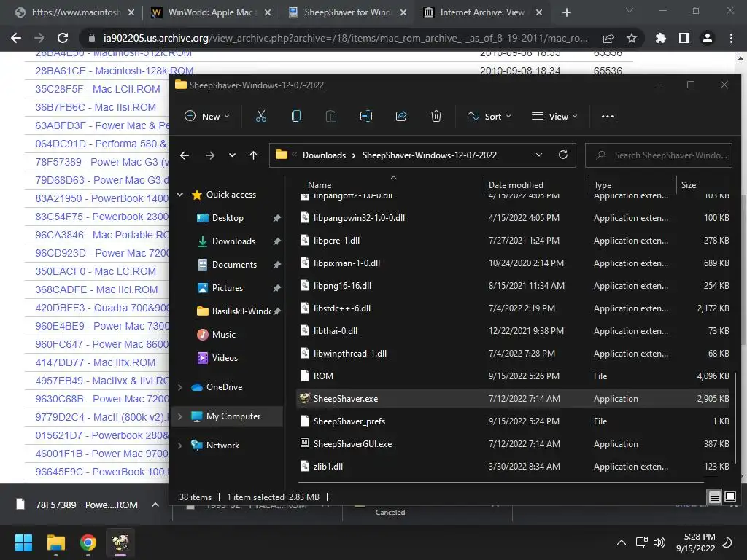The image size is (747, 560).
Task: Click the Copy icon in Explorer toolbar
Action: point(296,116)
